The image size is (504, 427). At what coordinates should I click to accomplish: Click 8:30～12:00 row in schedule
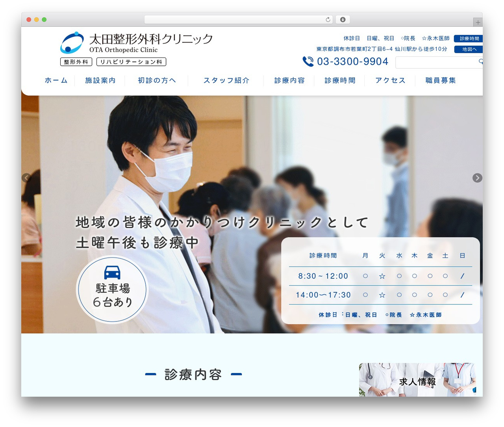tap(380, 276)
